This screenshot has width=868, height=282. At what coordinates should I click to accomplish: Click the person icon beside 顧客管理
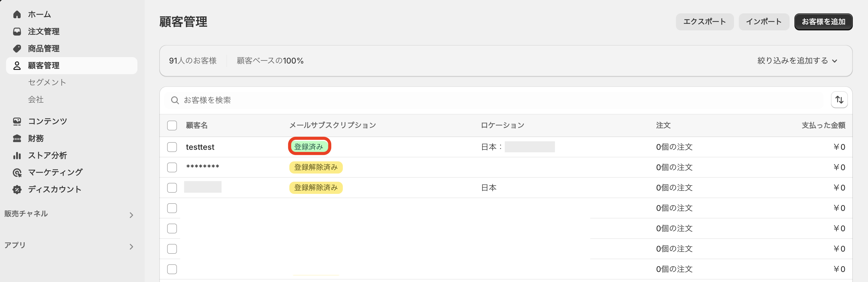coord(17,65)
